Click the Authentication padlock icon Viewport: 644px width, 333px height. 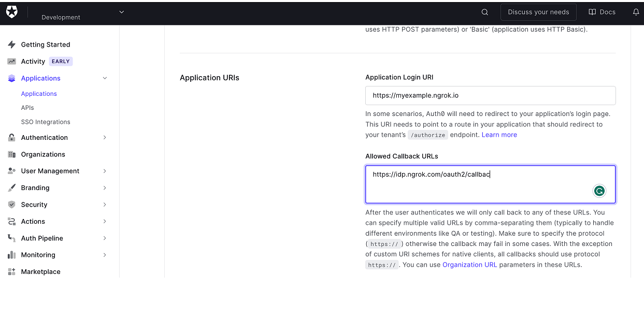(10, 137)
